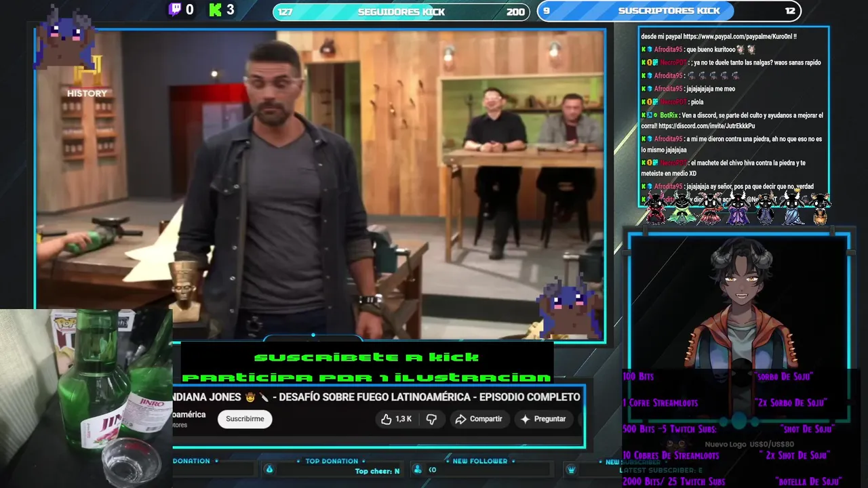Click the 'Top cheer: N' text
This screenshot has height=488, width=868.
[377, 471]
